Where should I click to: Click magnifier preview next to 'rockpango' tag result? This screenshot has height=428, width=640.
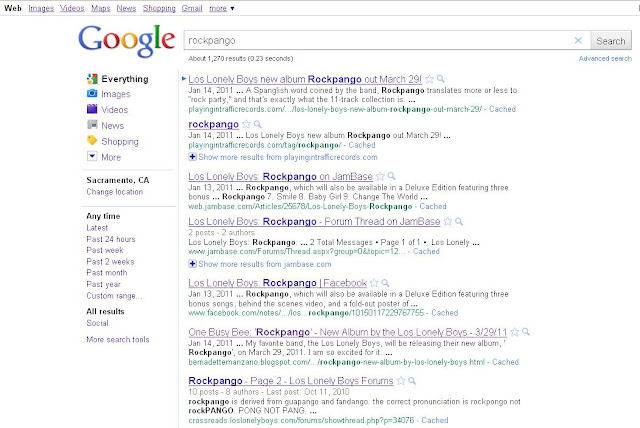coord(258,124)
